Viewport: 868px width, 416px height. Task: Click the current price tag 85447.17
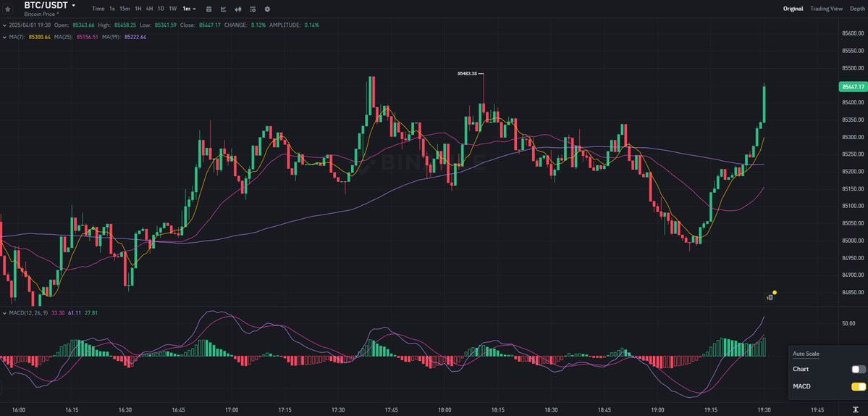click(853, 87)
